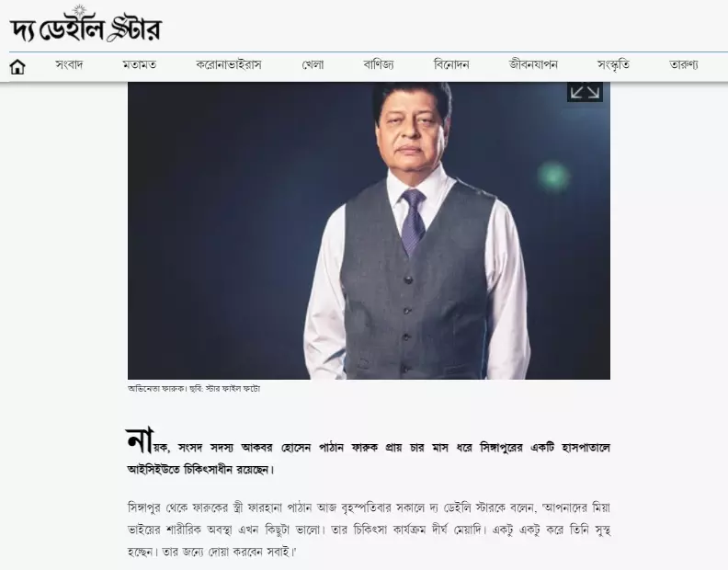728x570 pixels.
Task: Select the করোনাভাইরাস navigation item
Action: coord(229,64)
